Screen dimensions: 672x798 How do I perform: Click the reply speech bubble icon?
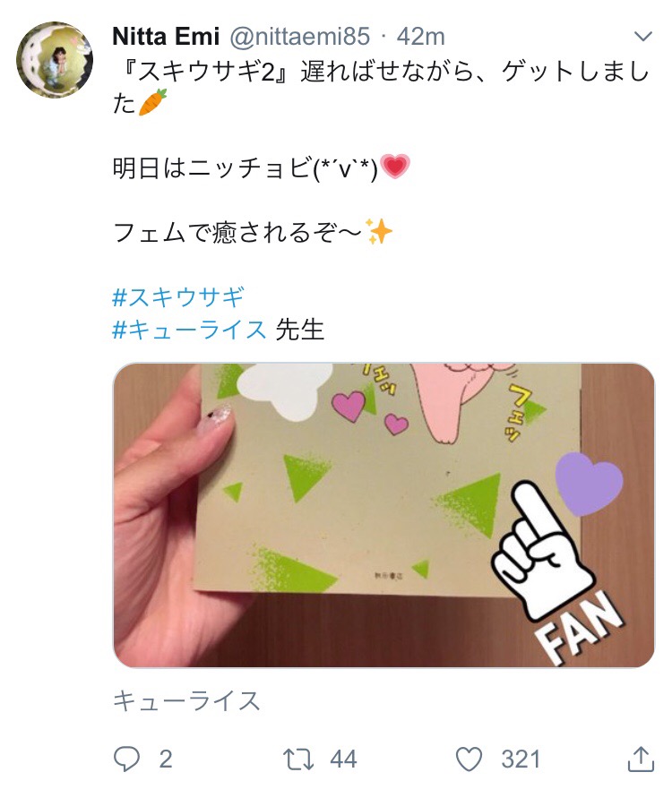click(125, 759)
